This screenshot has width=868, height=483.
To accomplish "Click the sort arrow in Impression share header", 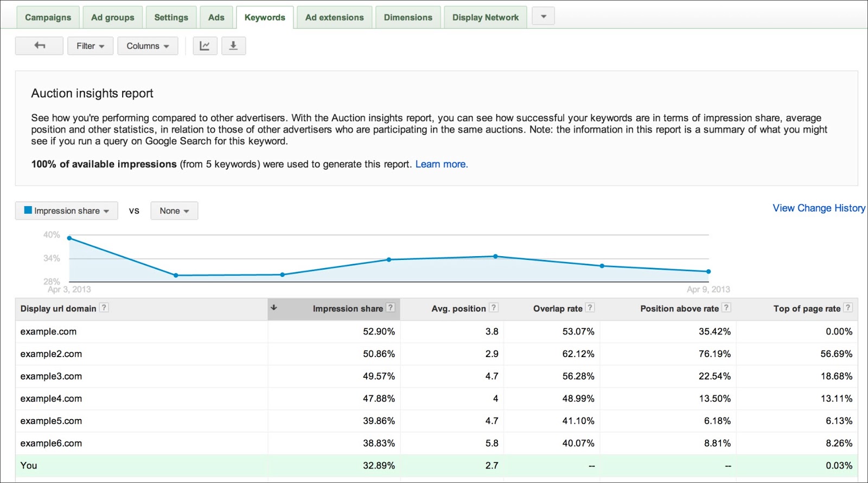I will [x=274, y=308].
